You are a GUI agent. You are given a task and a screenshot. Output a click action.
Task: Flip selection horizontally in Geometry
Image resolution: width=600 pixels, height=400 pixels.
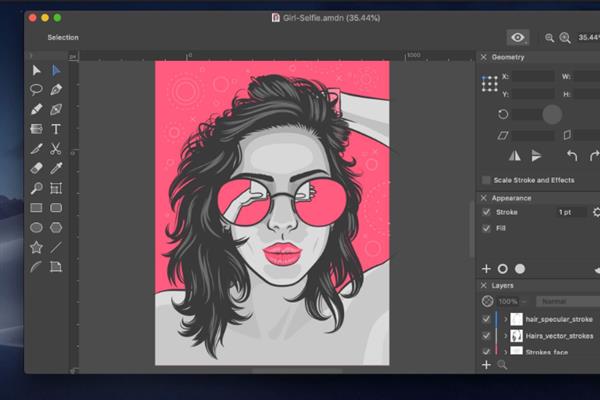point(515,156)
